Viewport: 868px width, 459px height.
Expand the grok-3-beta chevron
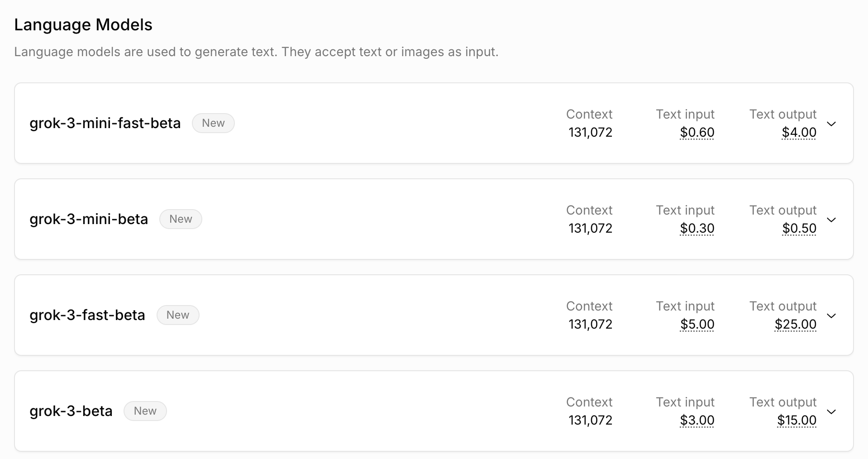coord(831,411)
